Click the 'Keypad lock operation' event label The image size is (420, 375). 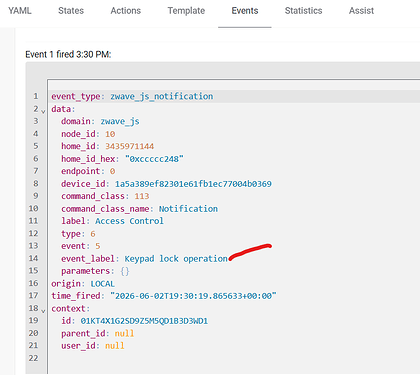pyautogui.click(x=176, y=259)
